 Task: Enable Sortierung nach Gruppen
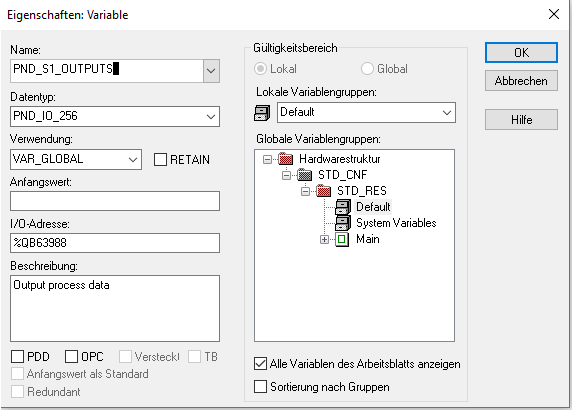click(260, 387)
